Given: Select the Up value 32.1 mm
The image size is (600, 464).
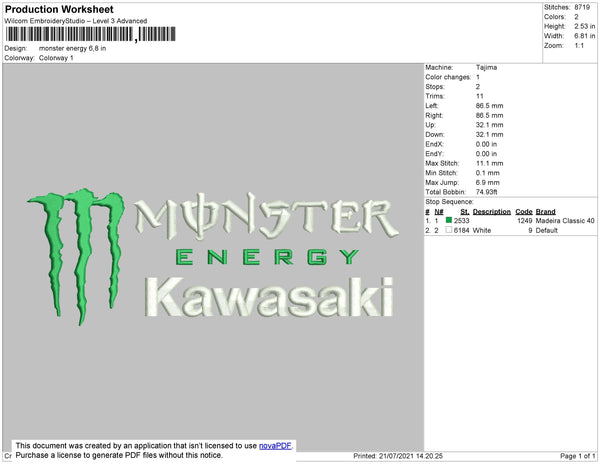Looking at the screenshot, I should tap(490, 125).
